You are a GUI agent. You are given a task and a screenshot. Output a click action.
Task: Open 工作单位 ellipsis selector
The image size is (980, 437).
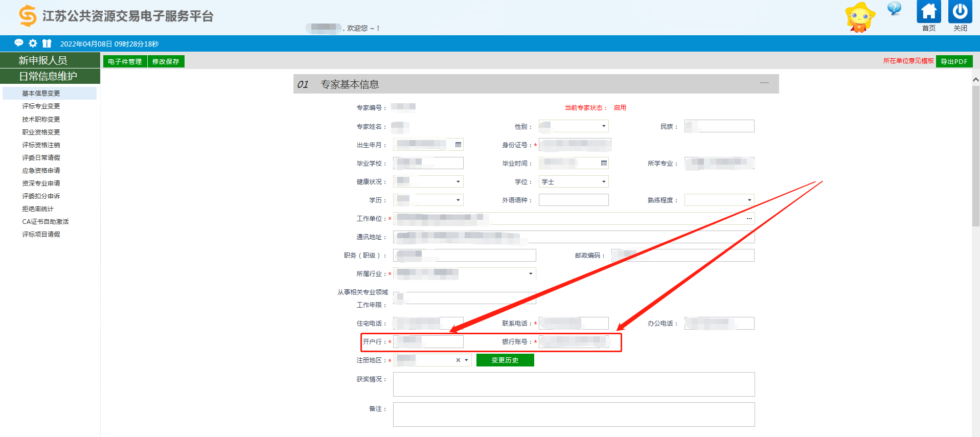click(x=749, y=219)
